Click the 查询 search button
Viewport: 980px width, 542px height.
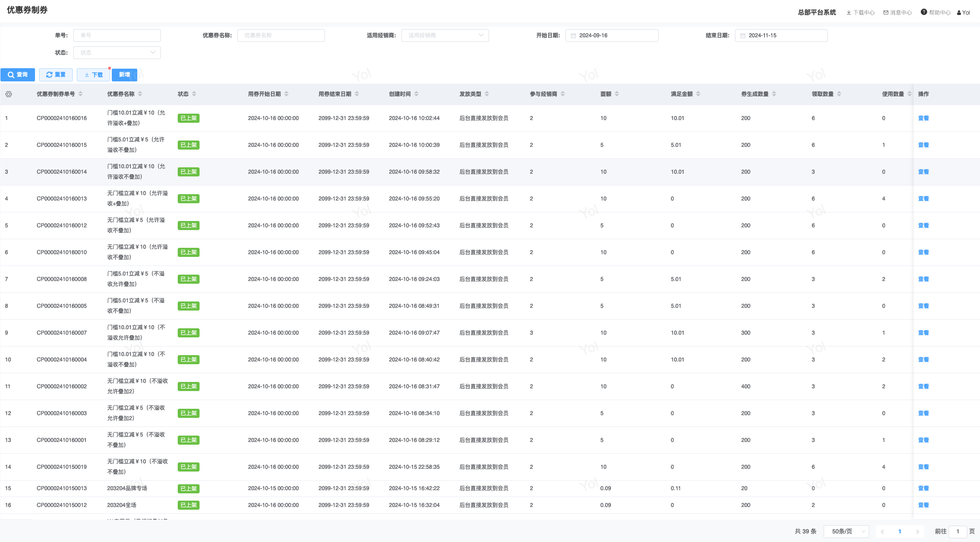pos(18,75)
